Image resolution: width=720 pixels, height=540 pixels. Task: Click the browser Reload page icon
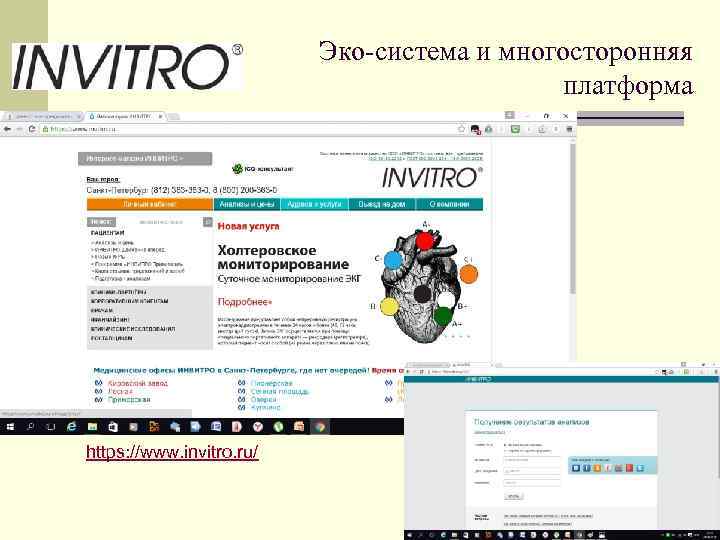pyautogui.click(x=32, y=129)
